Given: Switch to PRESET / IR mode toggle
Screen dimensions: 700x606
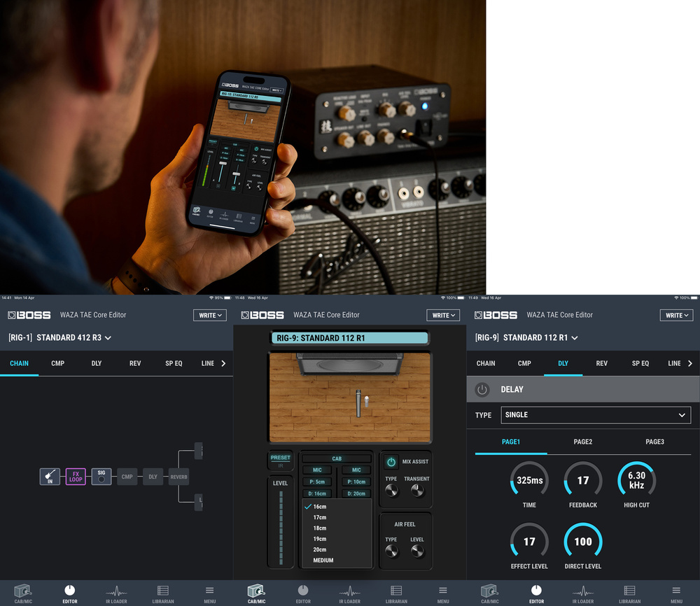Looking at the screenshot, I should point(281,461).
